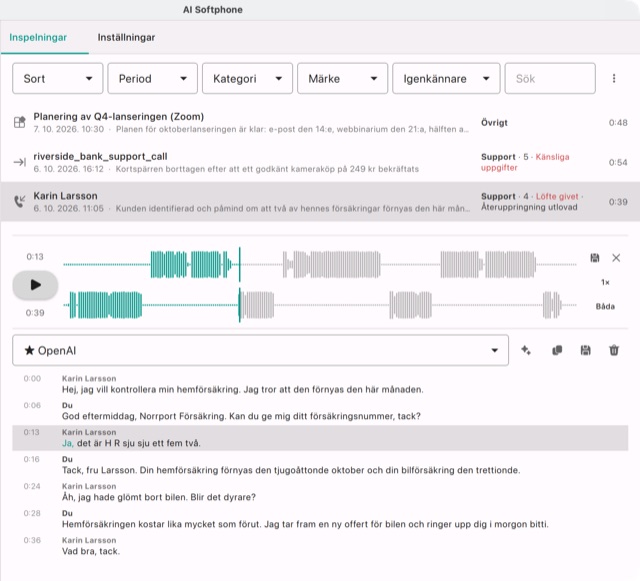
Task: Open the Kategori filter dropdown
Action: [247, 78]
